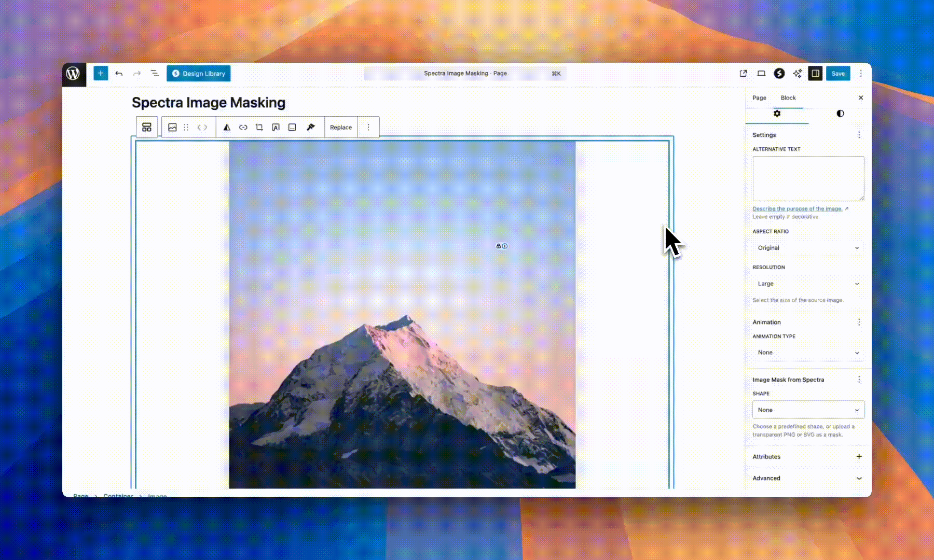The height and width of the screenshot is (560, 934).
Task: Expand the Advanced section
Action: tap(808, 478)
